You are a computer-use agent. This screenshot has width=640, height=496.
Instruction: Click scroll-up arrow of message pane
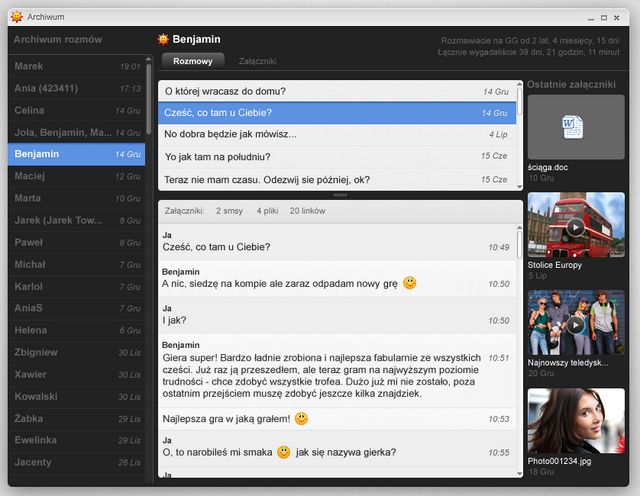point(520,228)
